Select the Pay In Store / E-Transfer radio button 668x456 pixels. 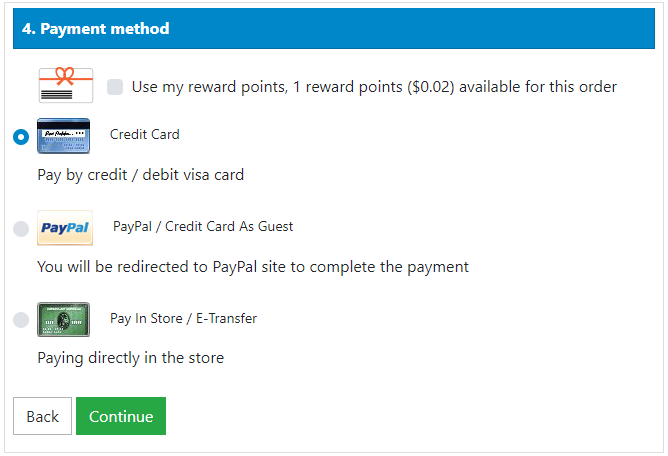[x=21, y=320]
